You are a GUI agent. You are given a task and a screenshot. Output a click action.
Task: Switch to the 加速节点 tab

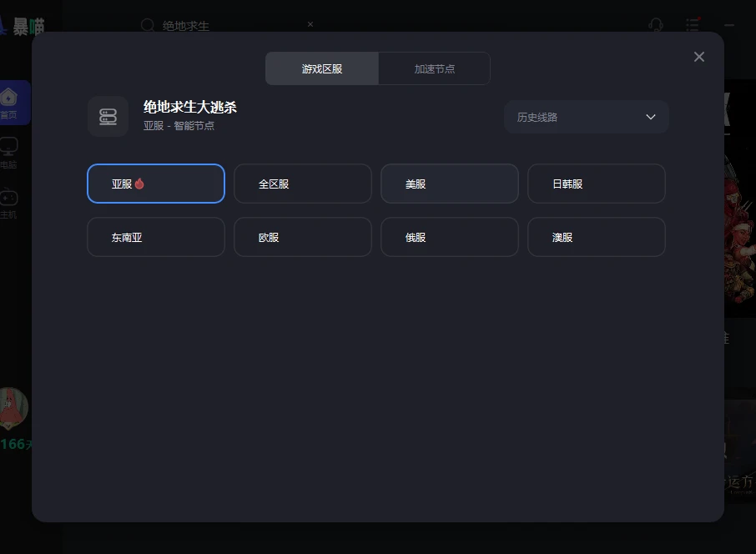coord(435,69)
